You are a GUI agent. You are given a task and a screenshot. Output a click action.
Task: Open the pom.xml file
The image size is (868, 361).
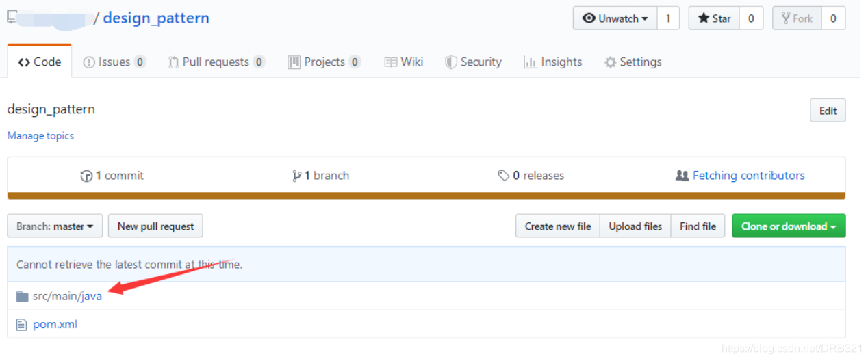pos(55,324)
